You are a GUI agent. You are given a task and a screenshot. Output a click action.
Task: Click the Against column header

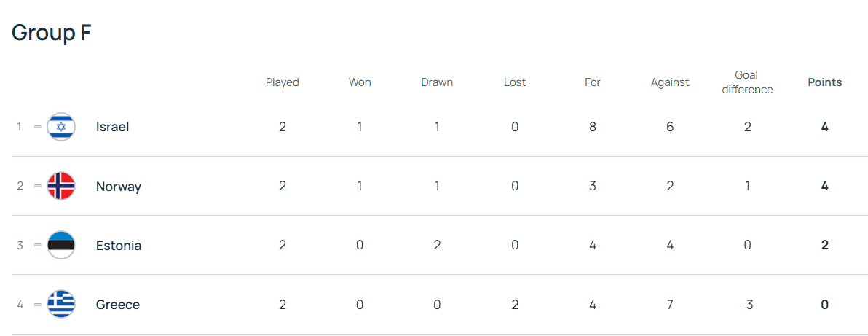[x=669, y=82]
